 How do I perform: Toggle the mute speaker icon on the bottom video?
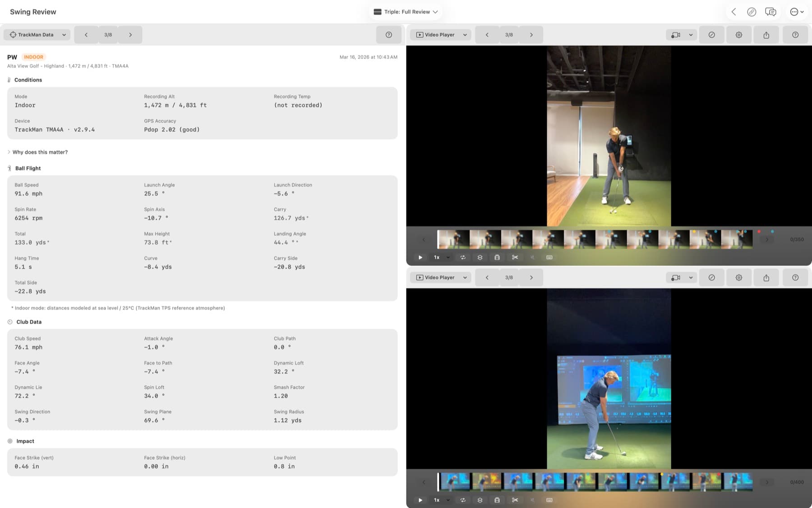[x=532, y=500]
